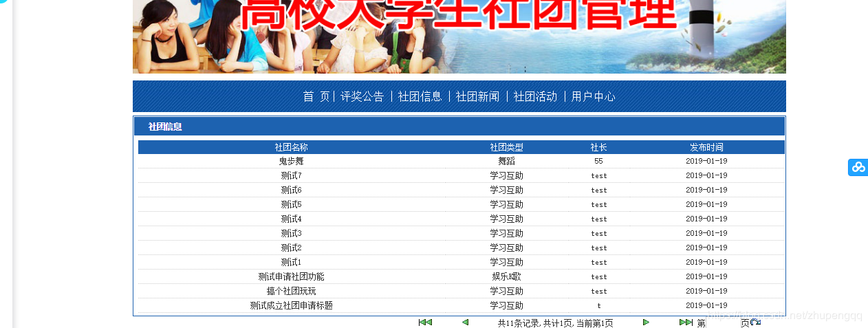The width and height of the screenshot is (868, 328).
Task: Click the 学习互助 cell in 搞个社团玩玩 row
Action: [506, 291]
